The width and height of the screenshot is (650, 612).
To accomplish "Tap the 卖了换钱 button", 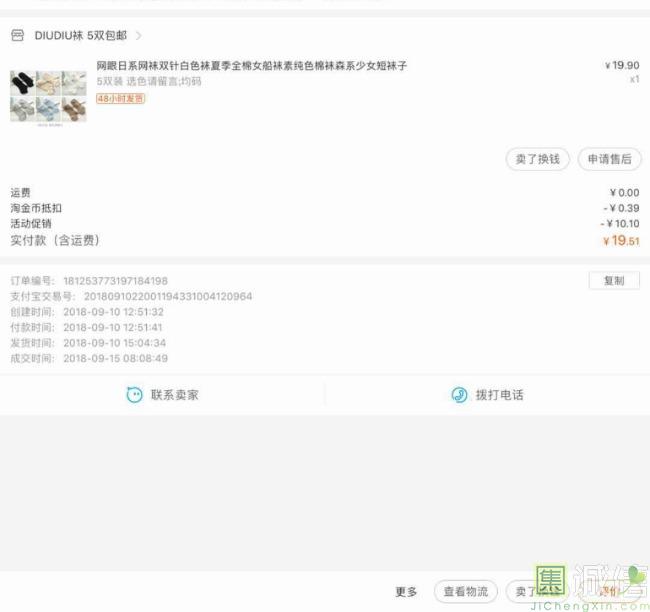I will [538, 159].
